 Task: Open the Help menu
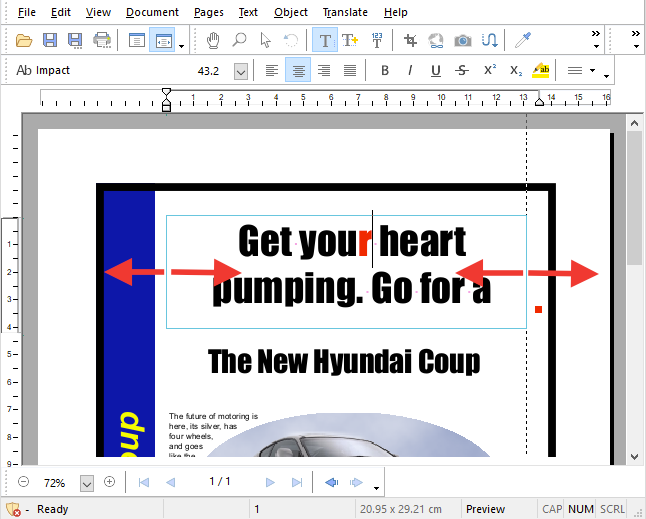396,12
